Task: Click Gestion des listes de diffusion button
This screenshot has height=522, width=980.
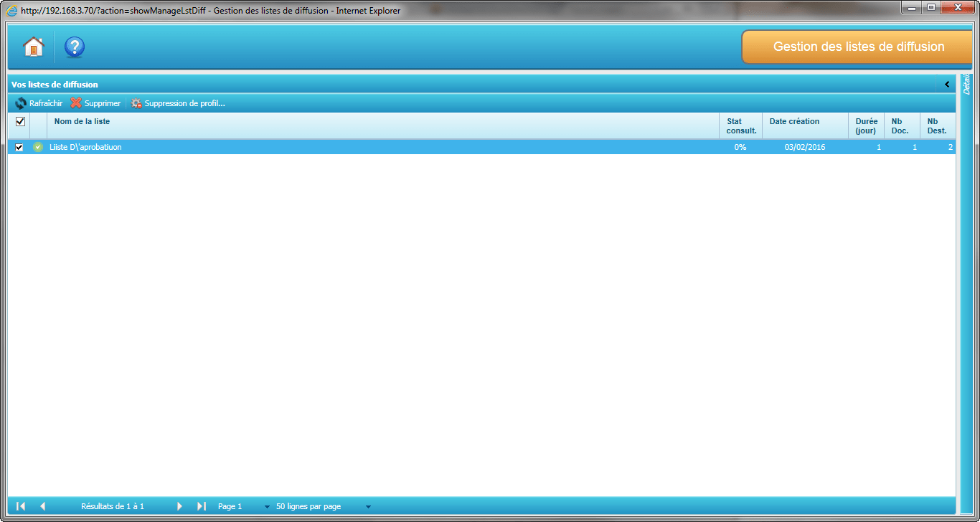Action: coord(858,47)
